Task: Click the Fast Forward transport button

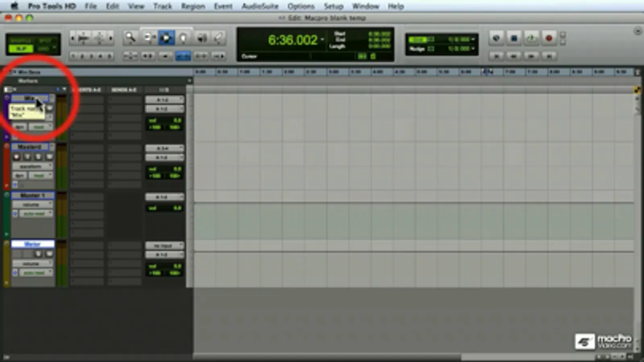Action: [x=531, y=56]
